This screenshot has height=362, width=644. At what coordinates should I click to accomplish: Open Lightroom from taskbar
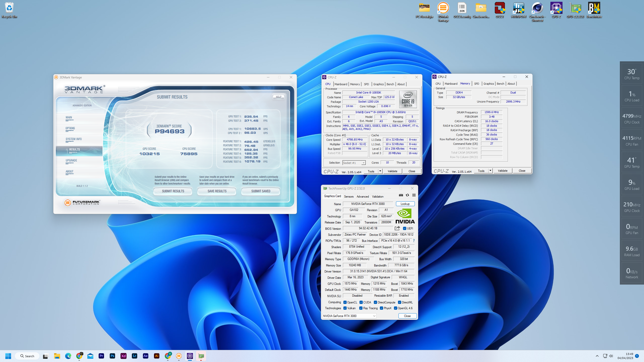(x=135, y=356)
